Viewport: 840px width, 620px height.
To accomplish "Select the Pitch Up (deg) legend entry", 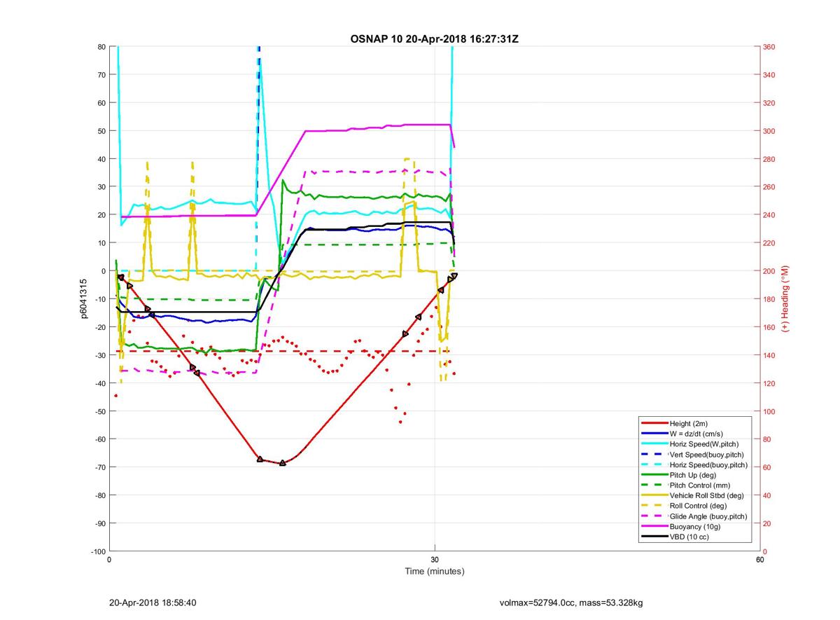I will (x=694, y=475).
